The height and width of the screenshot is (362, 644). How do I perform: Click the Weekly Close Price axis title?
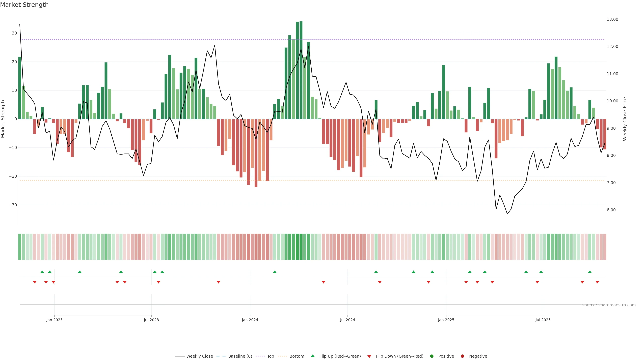[x=625, y=119]
